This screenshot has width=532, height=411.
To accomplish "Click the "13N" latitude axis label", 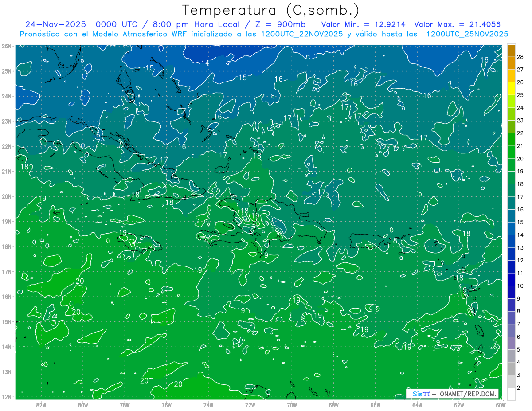I will (6, 372).
